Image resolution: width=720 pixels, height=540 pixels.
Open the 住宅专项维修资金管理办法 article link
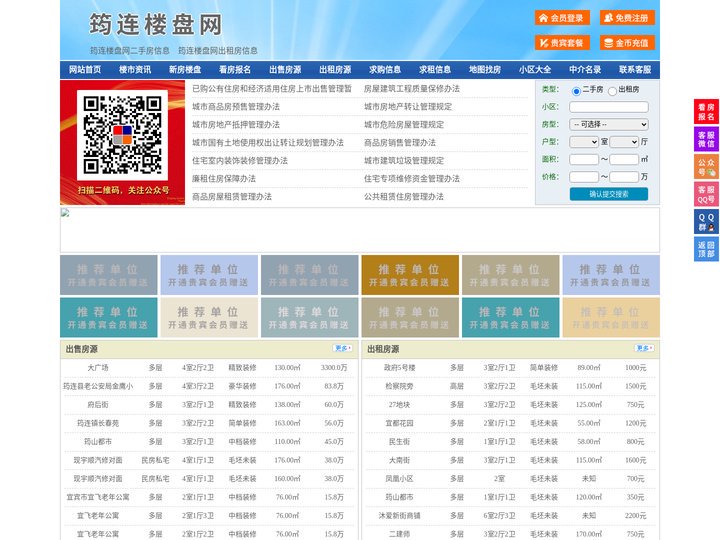coord(412,179)
